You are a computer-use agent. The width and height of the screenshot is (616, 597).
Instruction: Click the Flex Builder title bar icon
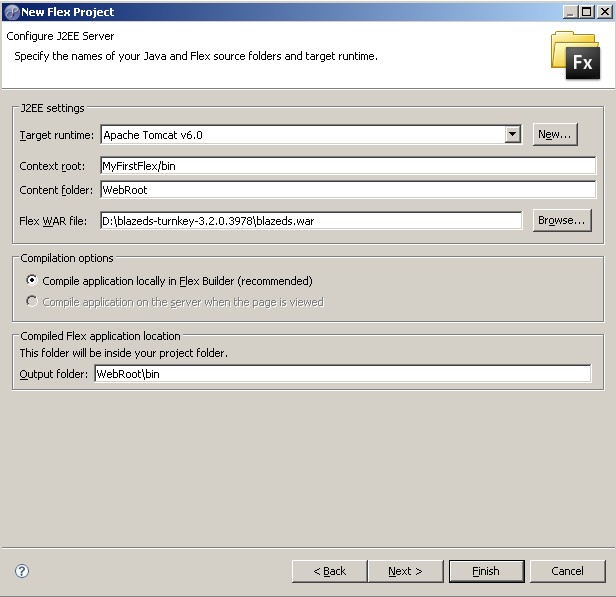pyautogui.click(x=11, y=12)
